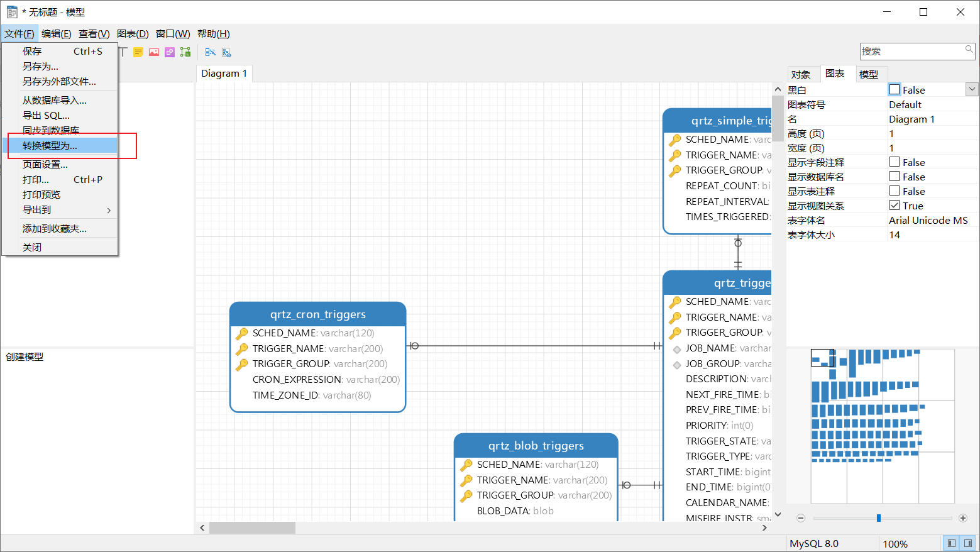Viewport: 980px width, 552px height.
Task: Insert an image with the picture icon
Action: point(154,52)
